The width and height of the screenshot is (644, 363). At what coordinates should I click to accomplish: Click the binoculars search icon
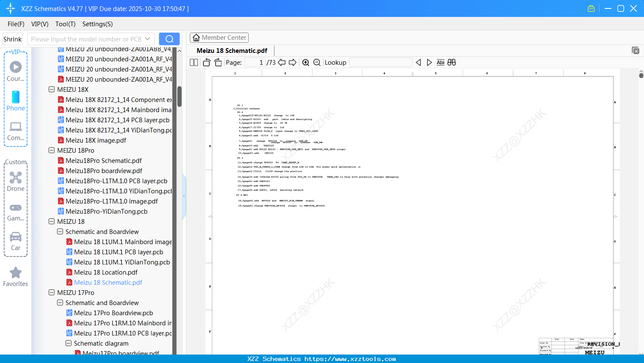click(x=452, y=62)
